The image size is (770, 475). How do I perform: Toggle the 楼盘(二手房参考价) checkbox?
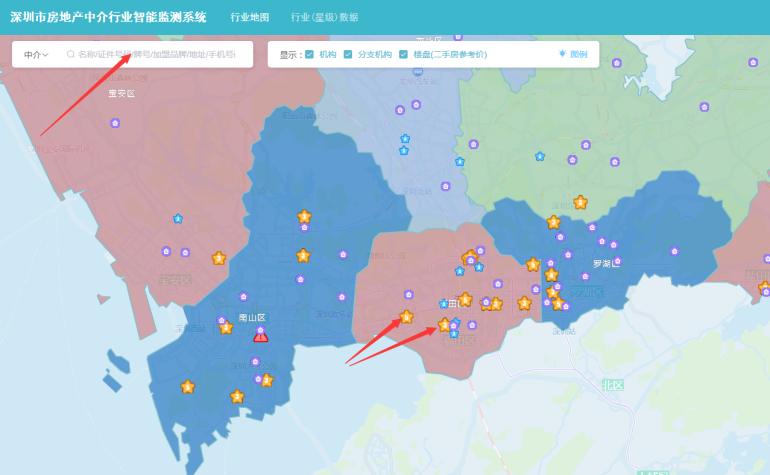click(x=404, y=54)
